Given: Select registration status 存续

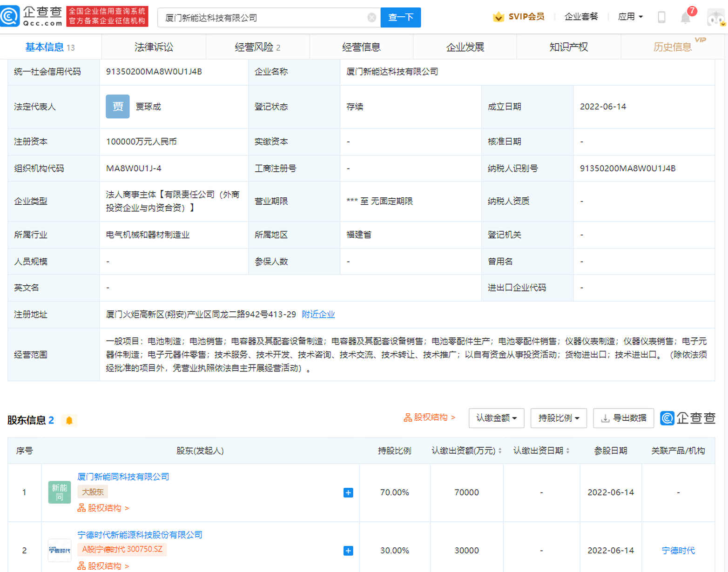Looking at the screenshot, I should (x=355, y=107).
